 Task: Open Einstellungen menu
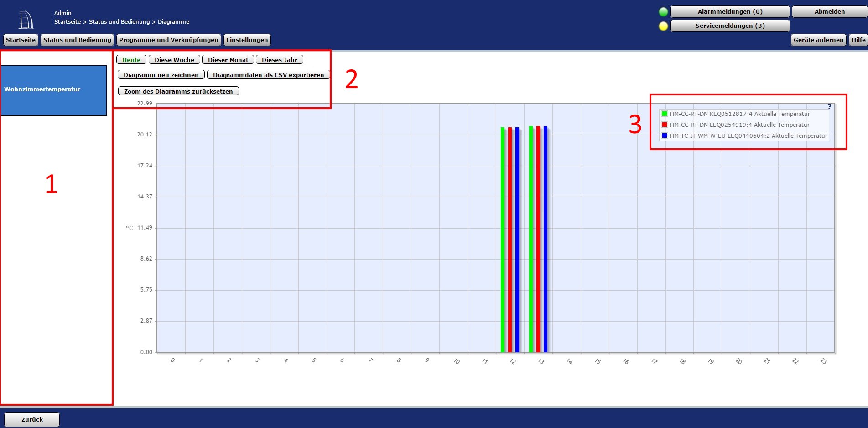[247, 40]
